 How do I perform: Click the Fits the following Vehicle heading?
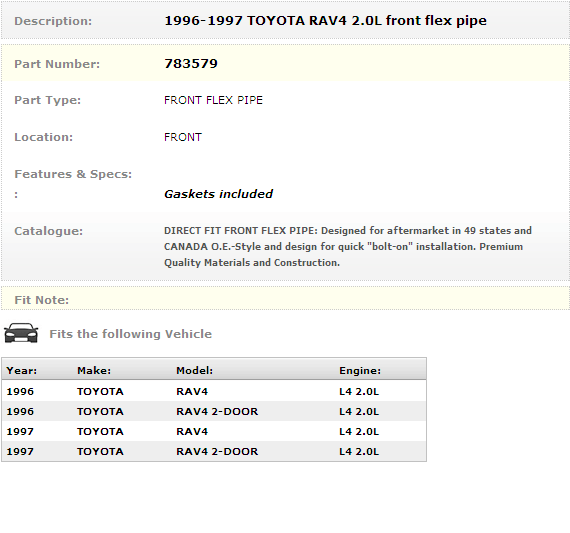pos(131,334)
